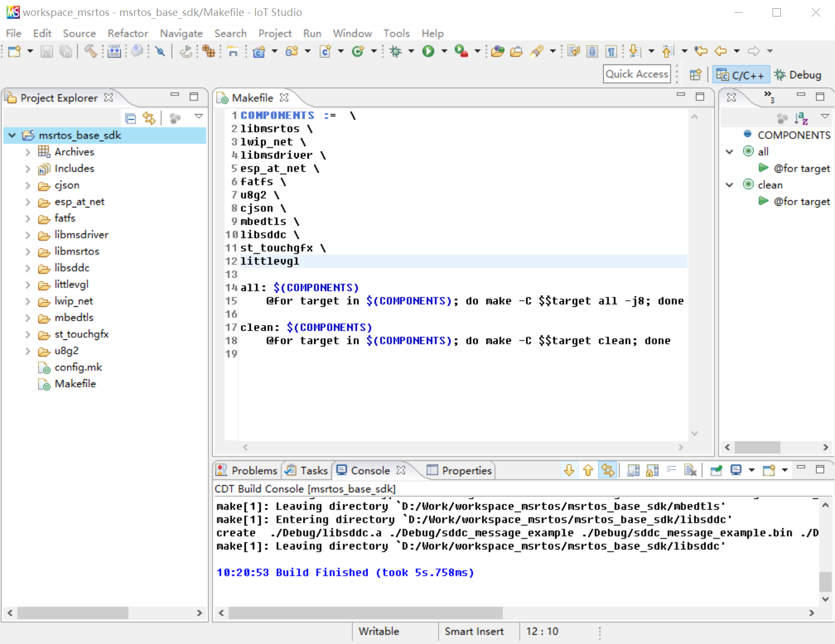The height and width of the screenshot is (644, 835).
Task: Click the Pin Console icon
Action: point(716,470)
